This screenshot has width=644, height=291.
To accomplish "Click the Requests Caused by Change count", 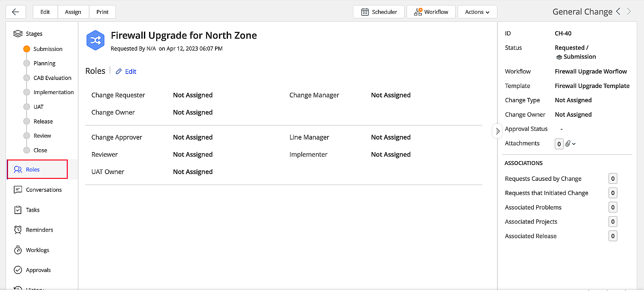I will [x=613, y=179].
